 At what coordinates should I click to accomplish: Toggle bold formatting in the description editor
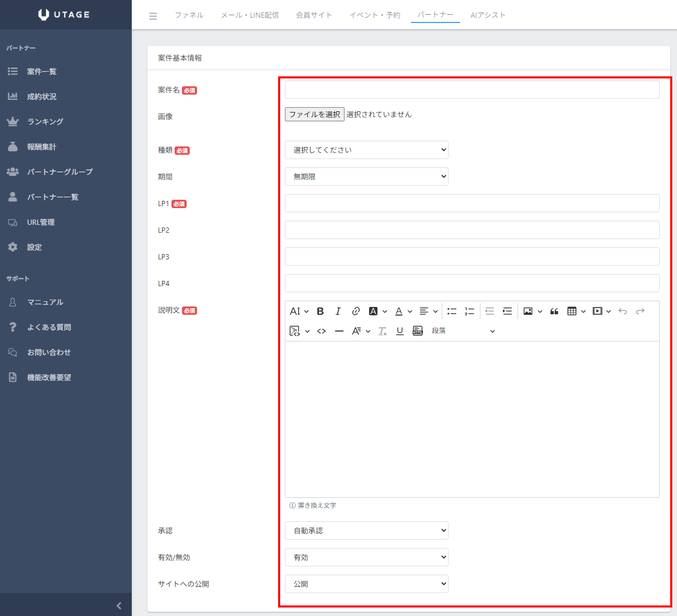click(x=320, y=311)
